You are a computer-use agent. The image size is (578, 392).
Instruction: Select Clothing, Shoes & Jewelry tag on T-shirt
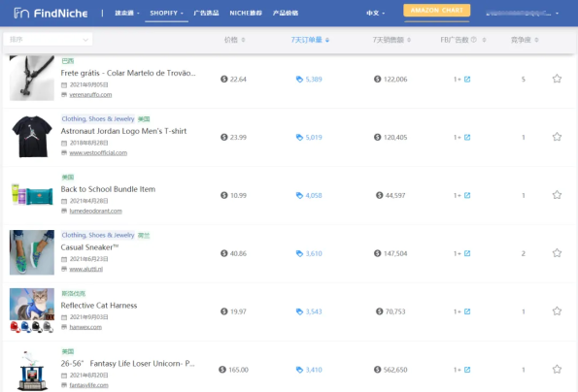point(98,119)
